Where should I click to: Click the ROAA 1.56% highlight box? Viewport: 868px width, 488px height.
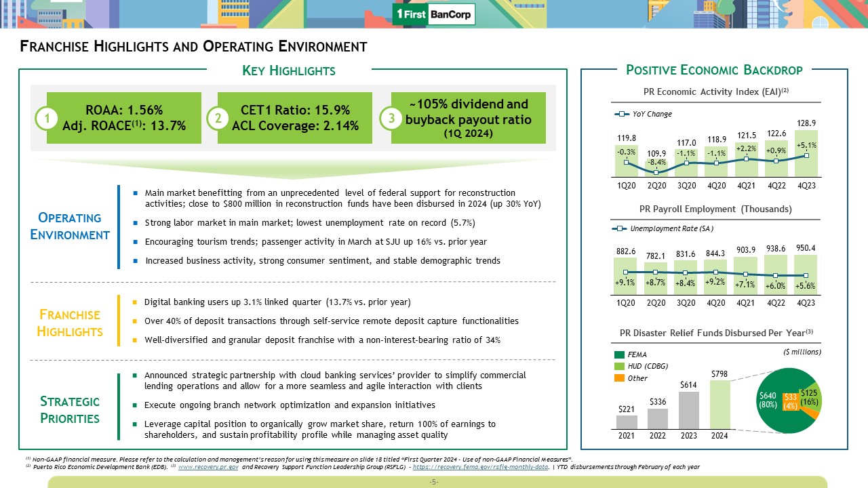point(124,118)
